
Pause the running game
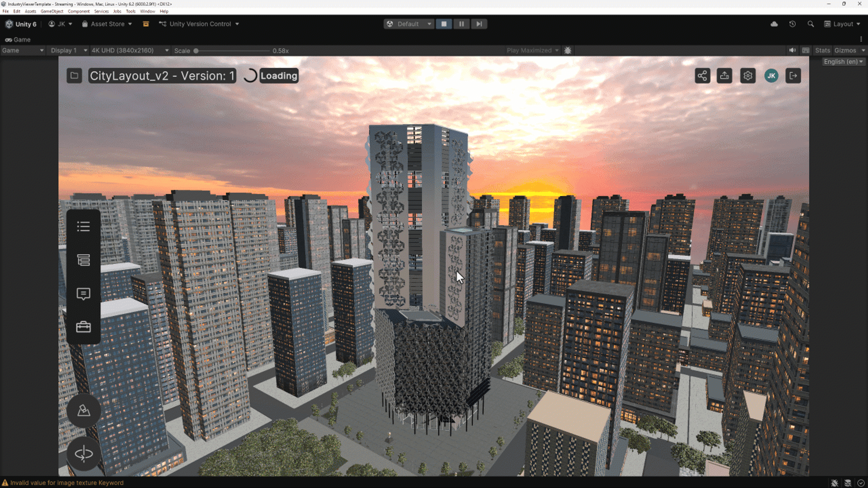click(x=461, y=24)
